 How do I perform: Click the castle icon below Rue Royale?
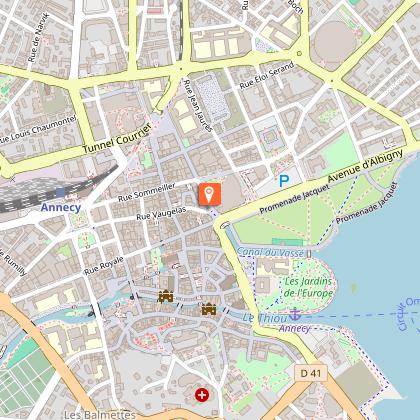coord(166,296)
